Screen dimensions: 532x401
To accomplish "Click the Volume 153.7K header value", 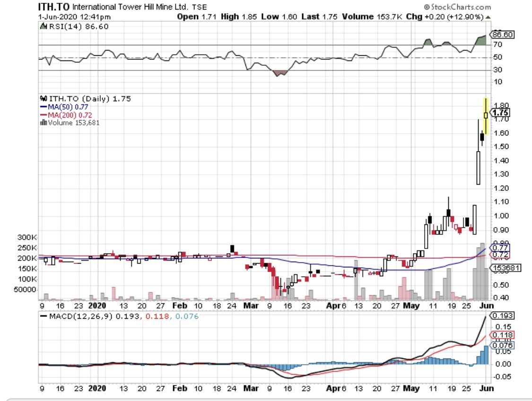I will (x=372, y=17).
